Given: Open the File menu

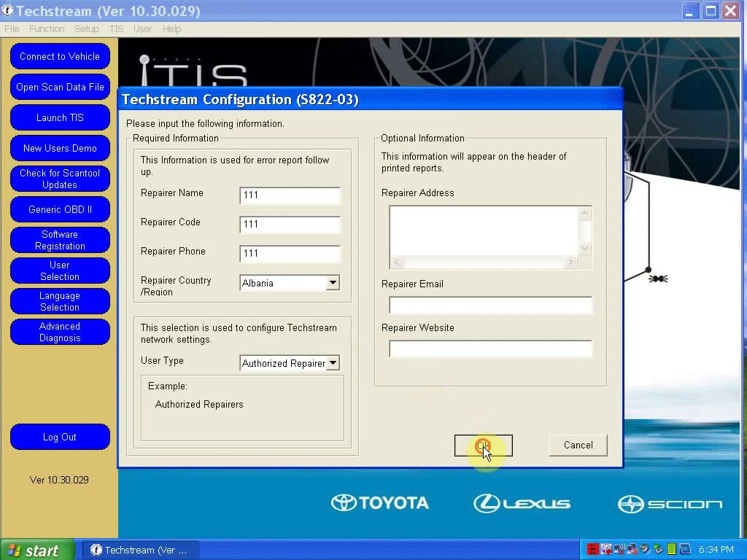Looking at the screenshot, I should point(12,29).
